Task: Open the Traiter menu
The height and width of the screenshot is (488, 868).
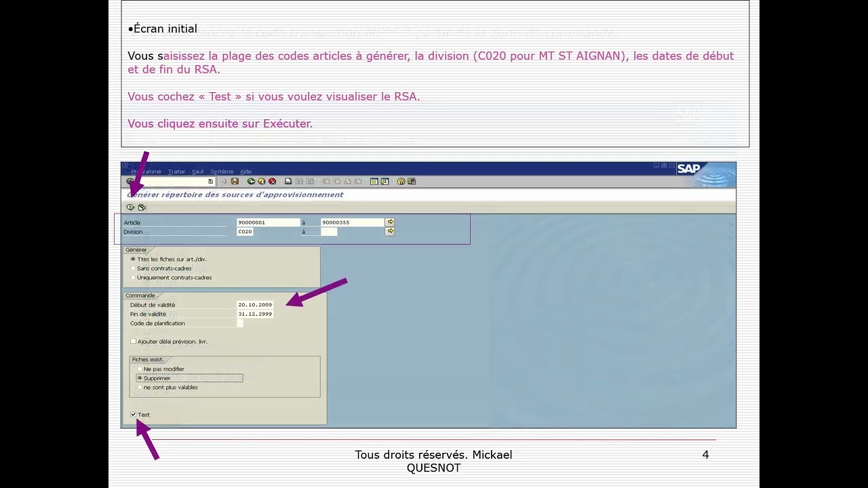Action: pyautogui.click(x=176, y=171)
